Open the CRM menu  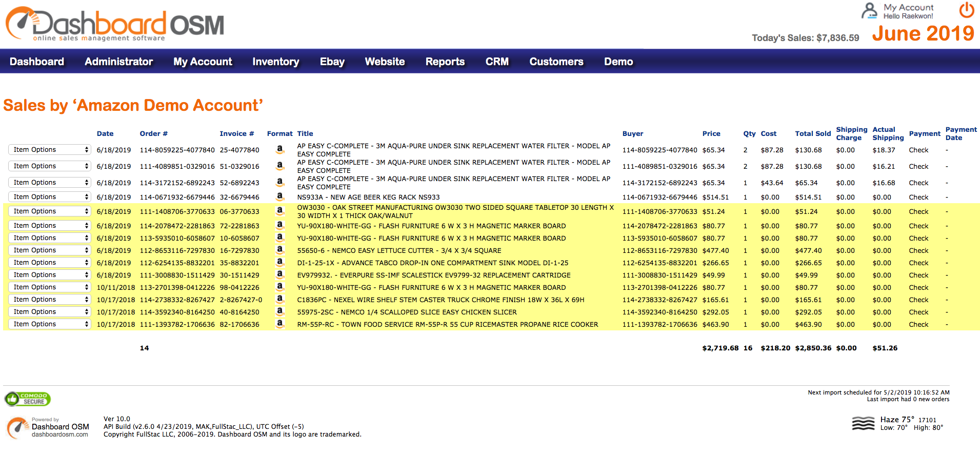pos(497,62)
